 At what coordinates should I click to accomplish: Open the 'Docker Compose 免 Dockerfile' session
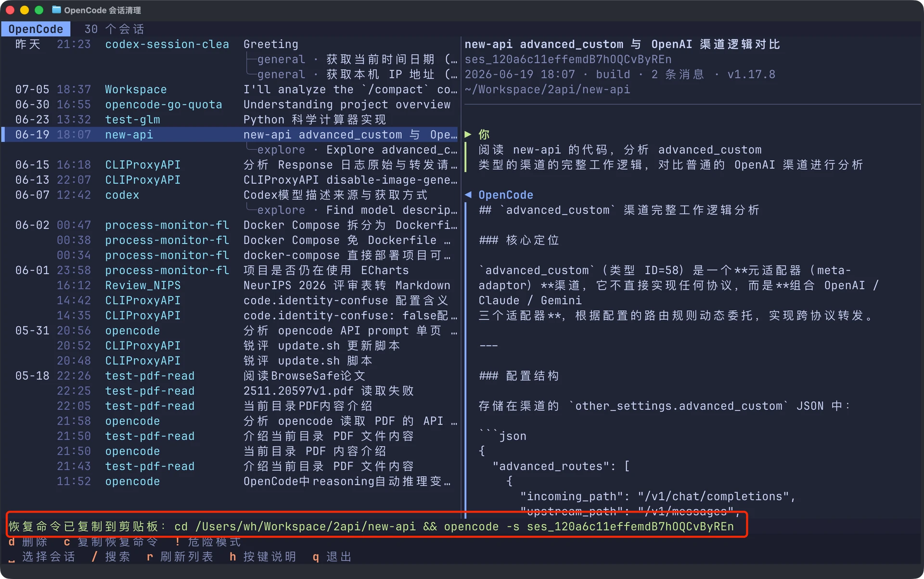(x=230, y=240)
